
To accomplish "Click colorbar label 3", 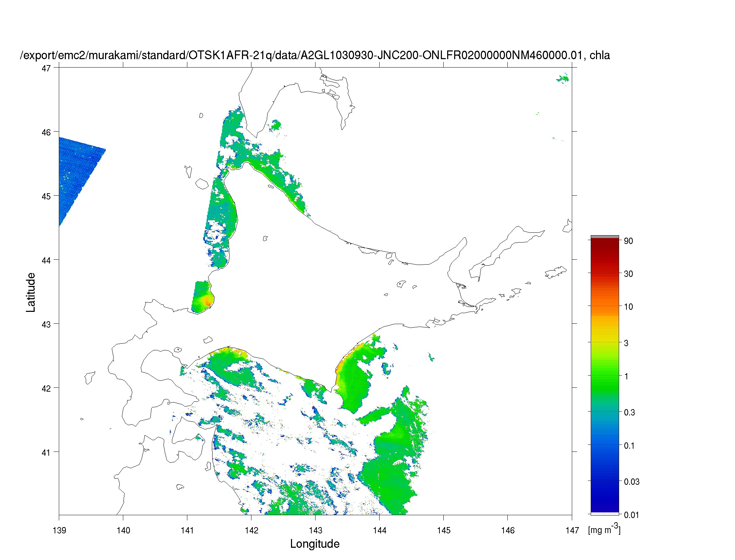I will pyautogui.click(x=626, y=343).
